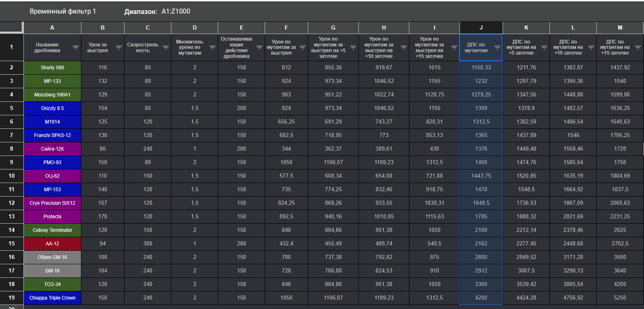Select column L header

[573, 28]
